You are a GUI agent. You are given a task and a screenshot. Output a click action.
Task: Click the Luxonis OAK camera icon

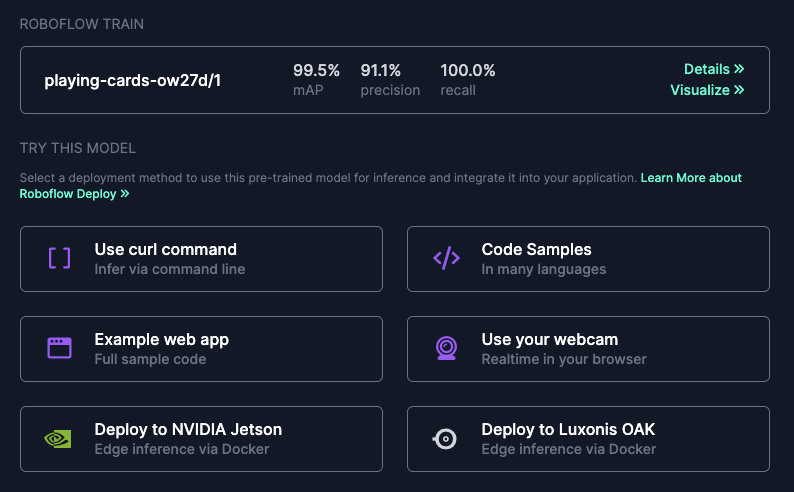pyautogui.click(x=445, y=438)
